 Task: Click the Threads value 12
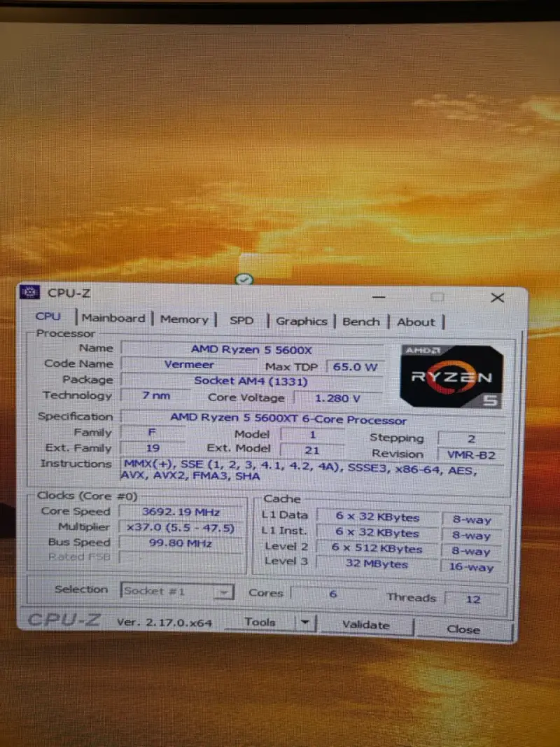pyautogui.click(x=473, y=599)
